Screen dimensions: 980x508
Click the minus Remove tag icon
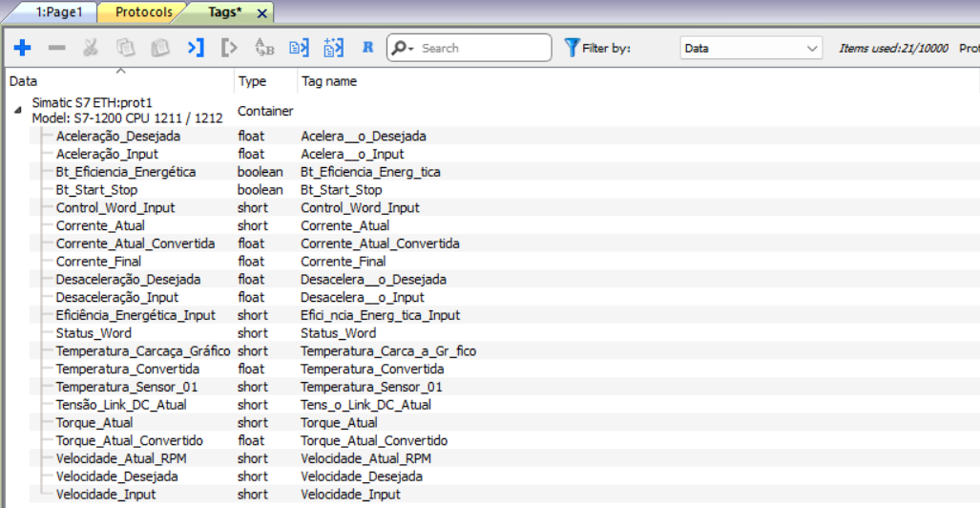point(57,48)
